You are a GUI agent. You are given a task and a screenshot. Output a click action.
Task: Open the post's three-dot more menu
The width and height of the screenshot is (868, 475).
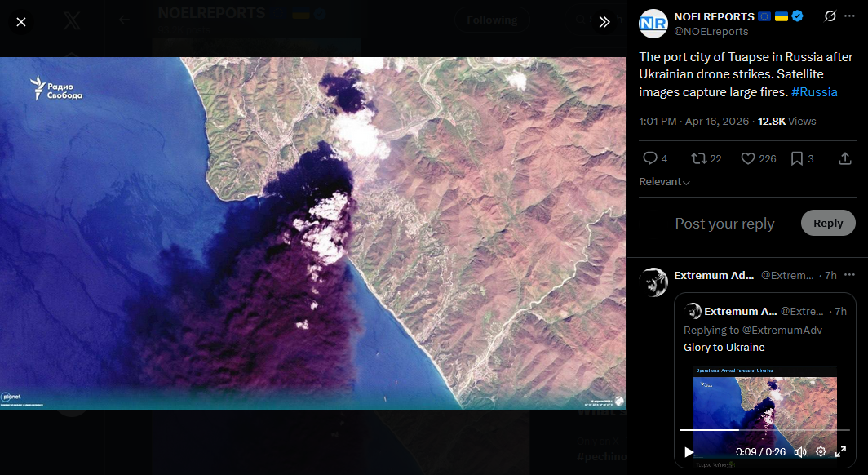pos(850,16)
